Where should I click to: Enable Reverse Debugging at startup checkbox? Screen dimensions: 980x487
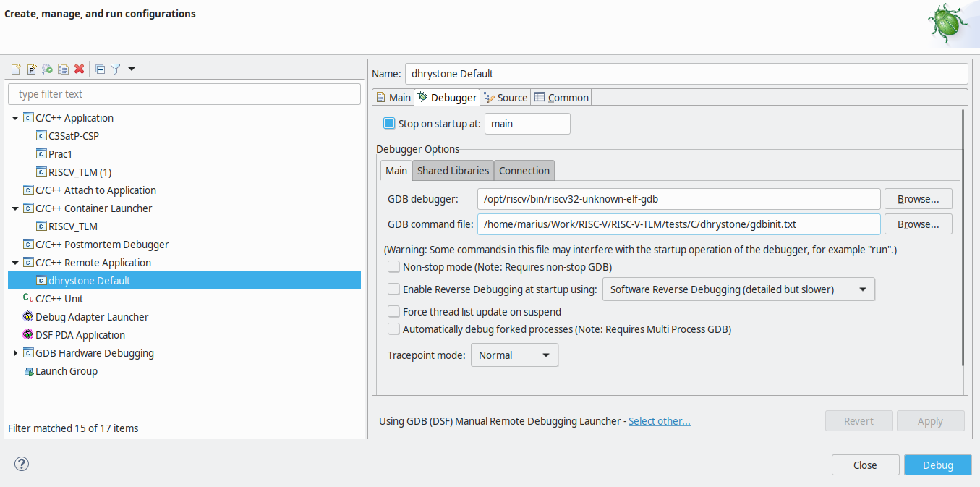point(393,289)
